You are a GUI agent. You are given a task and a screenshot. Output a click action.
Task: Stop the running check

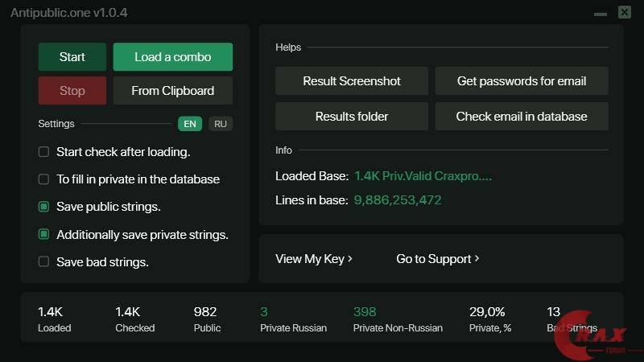pos(72,90)
